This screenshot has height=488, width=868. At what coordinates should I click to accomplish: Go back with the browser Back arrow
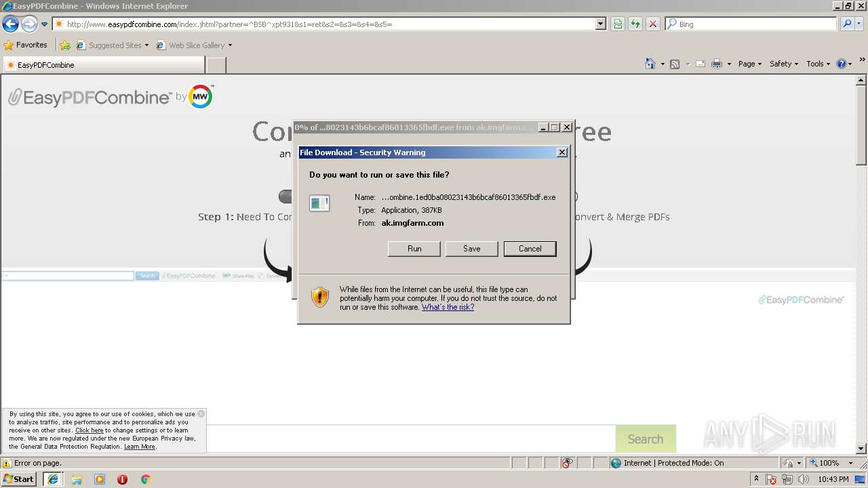pyautogui.click(x=10, y=24)
